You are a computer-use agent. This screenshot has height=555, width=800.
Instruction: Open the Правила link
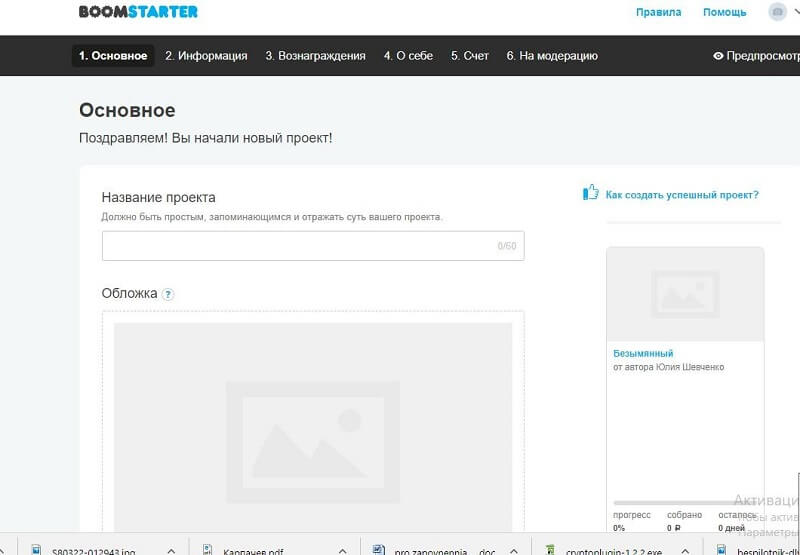[x=658, y=12]
